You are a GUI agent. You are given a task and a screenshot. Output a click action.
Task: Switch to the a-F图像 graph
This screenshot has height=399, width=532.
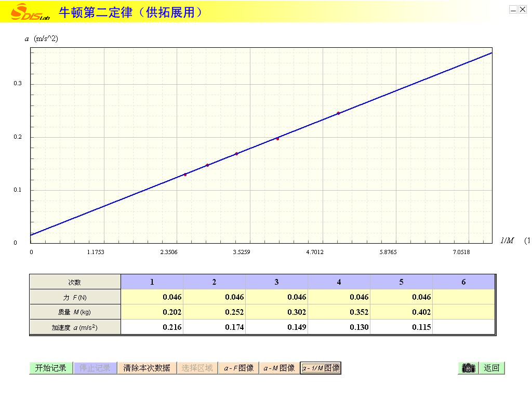point(238,368)
